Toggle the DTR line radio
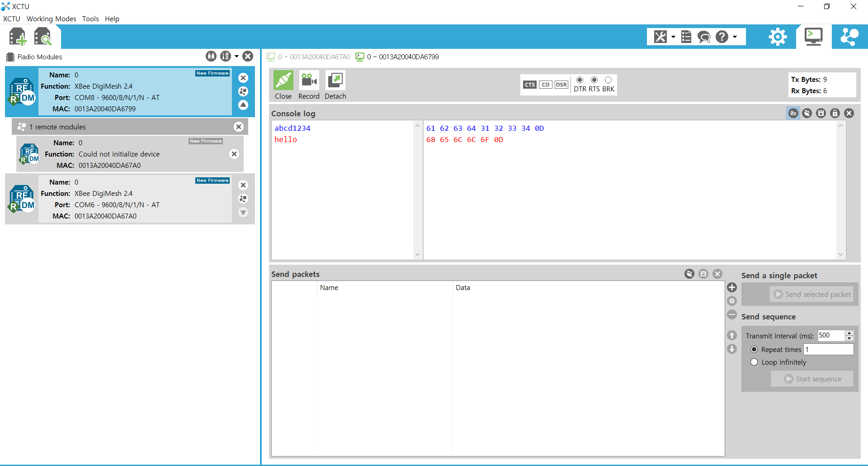The image size is (868, 466). (580, 80)
